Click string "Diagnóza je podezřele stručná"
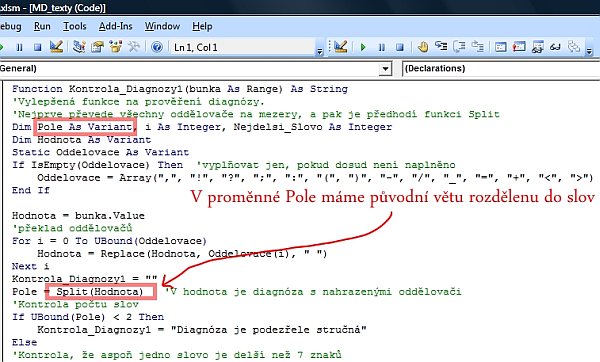This screenshot has height=362, width=600. tap(268, 330)
